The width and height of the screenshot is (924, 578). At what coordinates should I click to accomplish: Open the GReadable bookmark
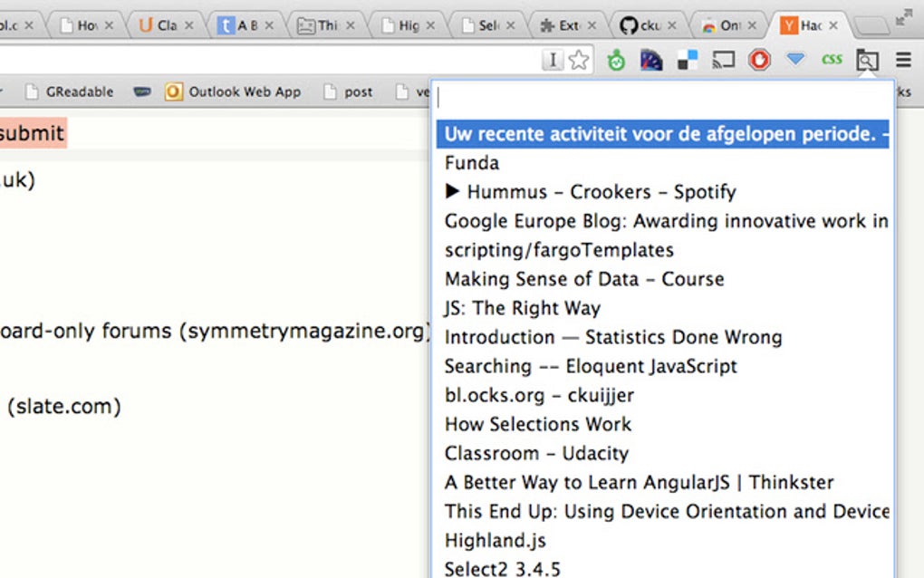point(71,92)
